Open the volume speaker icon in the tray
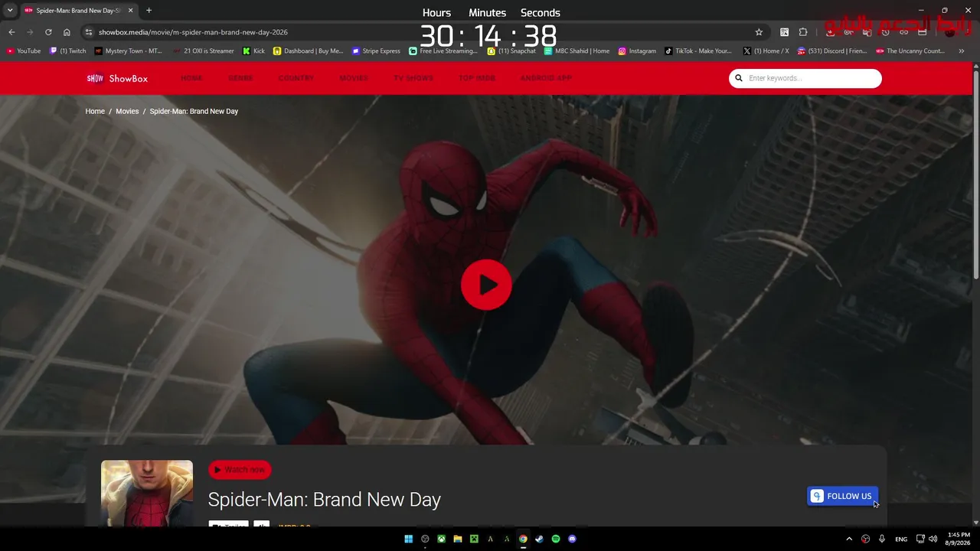 pyautogui.click(x=933, y=539)
